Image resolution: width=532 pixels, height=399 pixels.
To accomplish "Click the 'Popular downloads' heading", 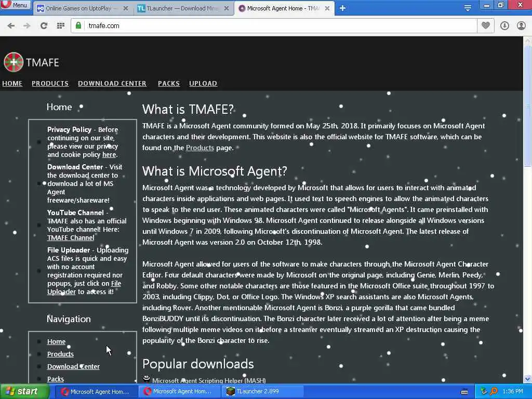I will coord(198,364).
